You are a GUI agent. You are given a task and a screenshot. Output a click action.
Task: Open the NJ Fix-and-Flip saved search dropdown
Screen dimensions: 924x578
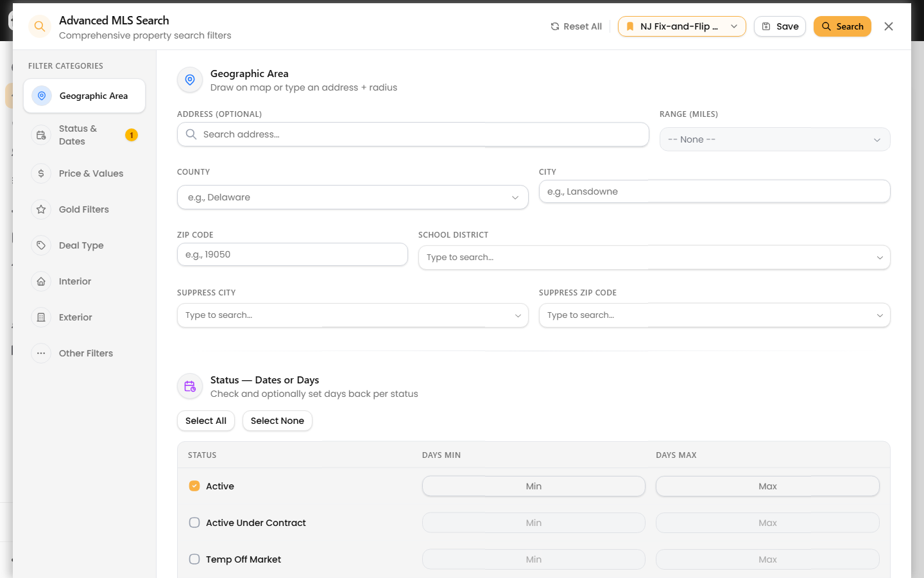click(682, 26)
